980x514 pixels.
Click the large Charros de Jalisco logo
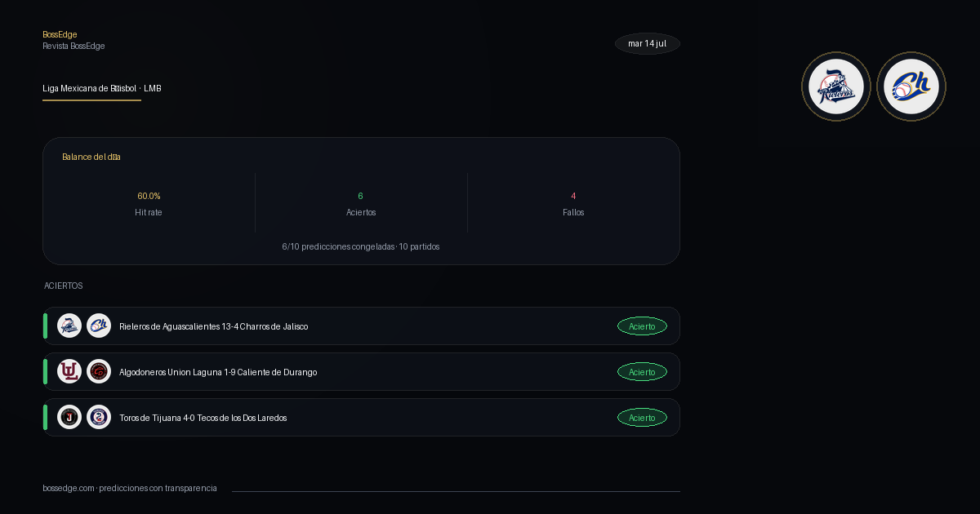(x=911, y=86)
